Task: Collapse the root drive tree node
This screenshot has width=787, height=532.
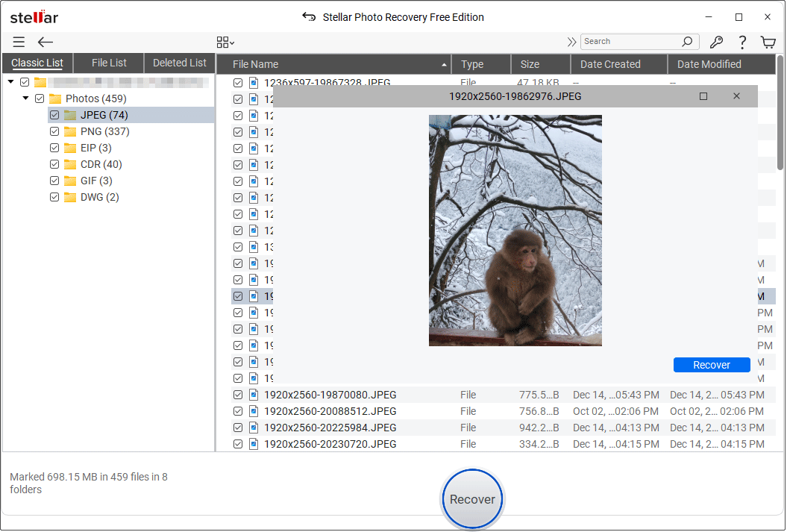Action: (x=10, y=82)
